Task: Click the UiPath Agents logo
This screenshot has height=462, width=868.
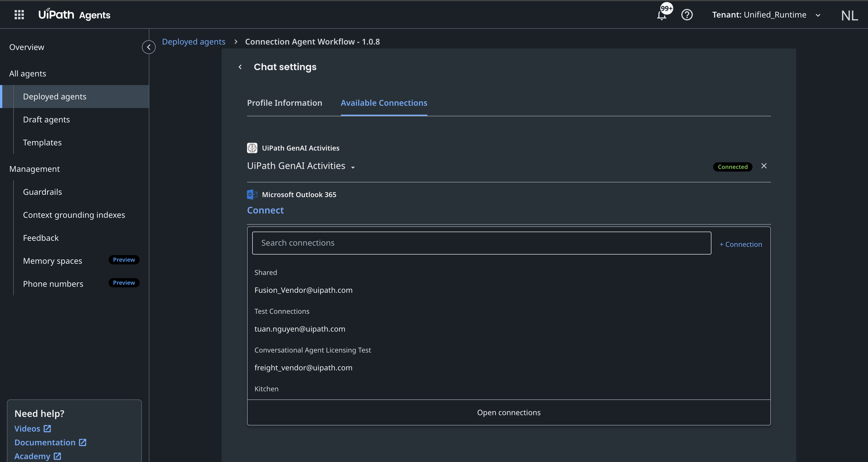Action: pyautogui.click(x=74, y=14)
